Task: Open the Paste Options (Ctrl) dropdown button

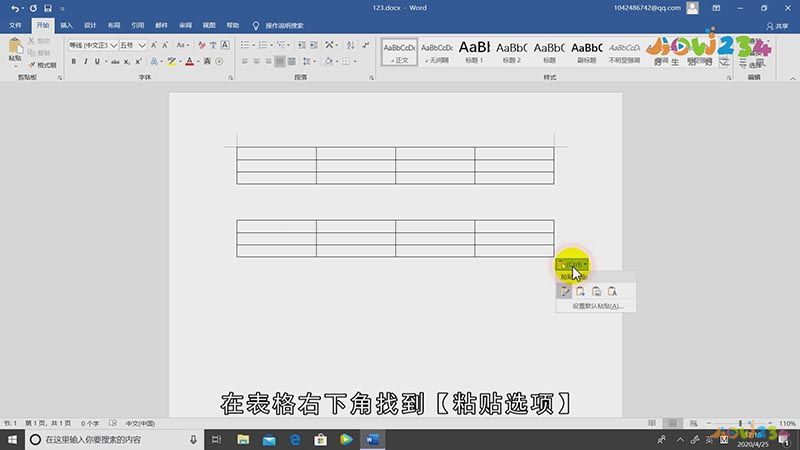Action: (571, 264)
